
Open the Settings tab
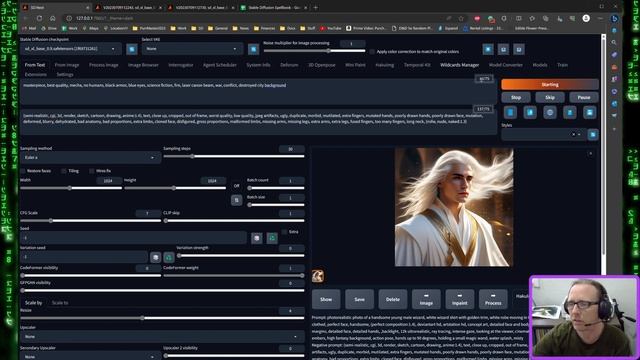pyautogui.click(x=64, y=75)
